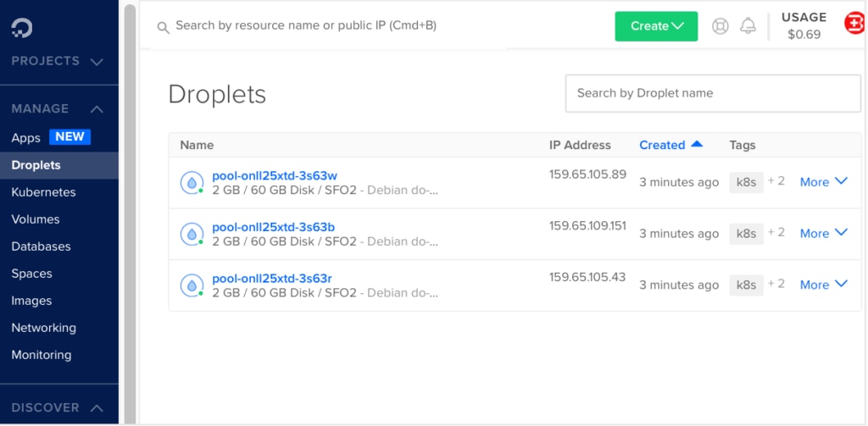
Task: Click the IP Address column header
Action: click(580, 145)
